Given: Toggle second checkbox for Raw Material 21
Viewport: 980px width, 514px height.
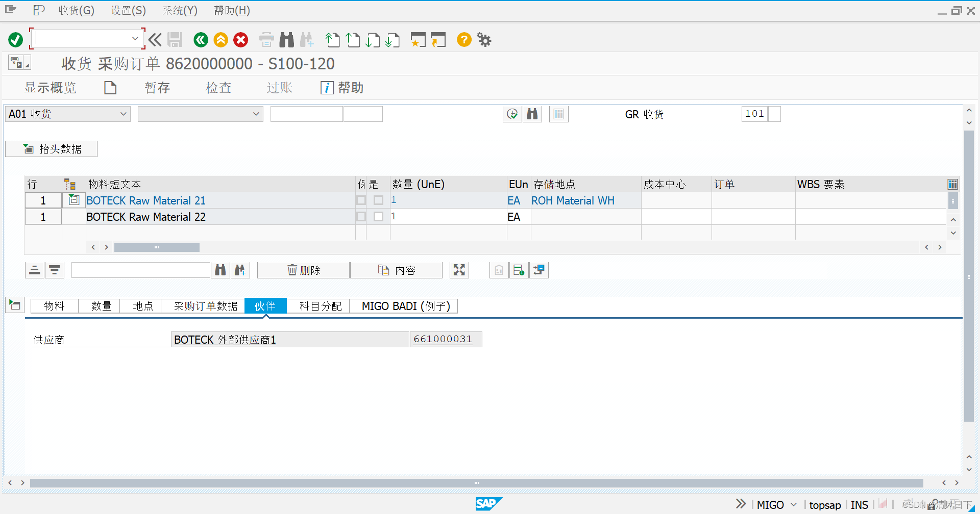Looking at the screenshot, I should pos(378,200).
